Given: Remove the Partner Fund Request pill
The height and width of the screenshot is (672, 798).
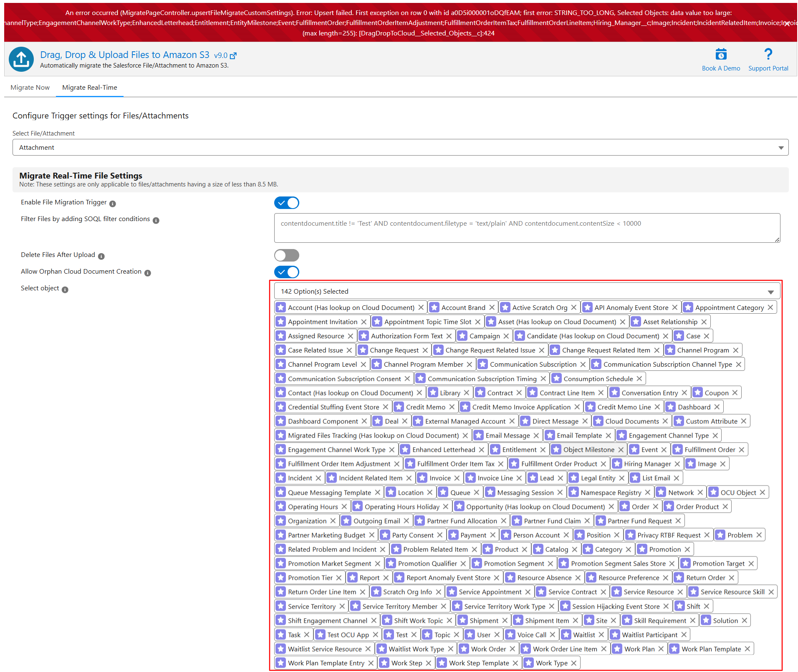Looking at the screenshot, I should click(678, 521).
